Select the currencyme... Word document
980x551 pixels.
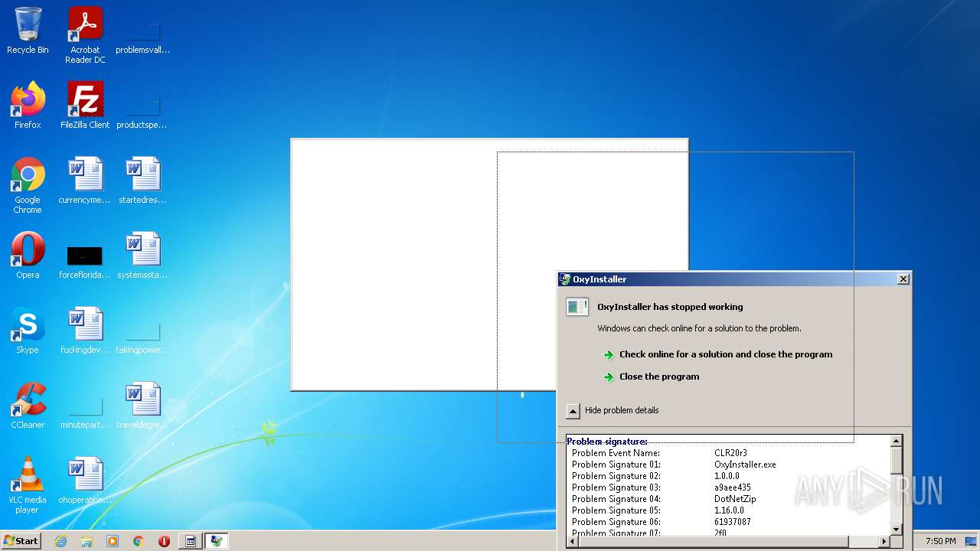85,181
